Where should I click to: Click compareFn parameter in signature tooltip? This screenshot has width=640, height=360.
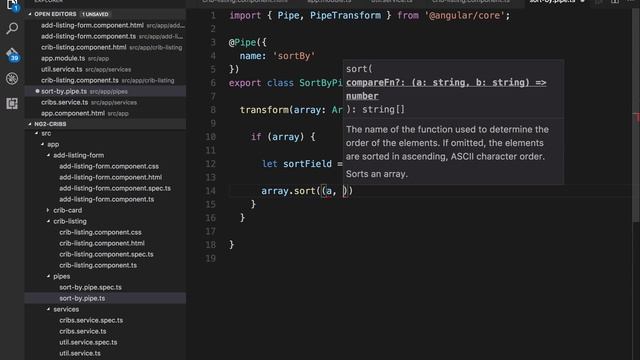[x=446, y=89]
